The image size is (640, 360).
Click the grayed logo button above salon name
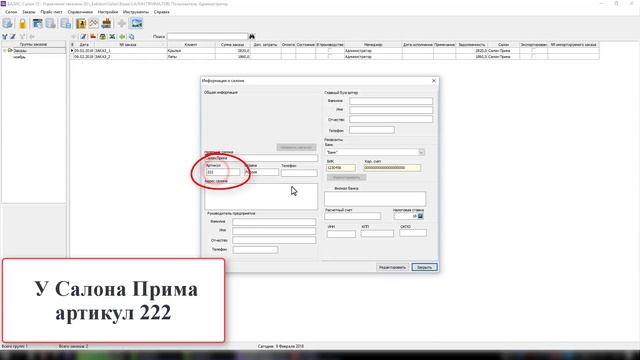click(x=296, y=147)
